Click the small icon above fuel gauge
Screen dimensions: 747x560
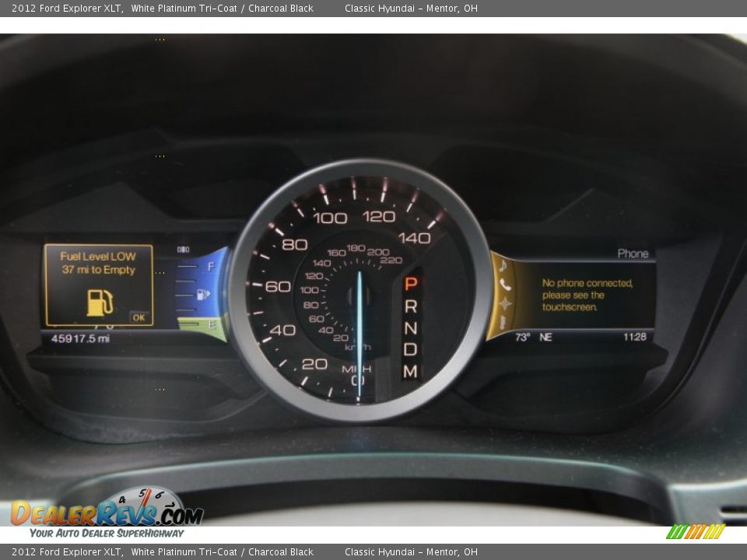click(184, 250)
